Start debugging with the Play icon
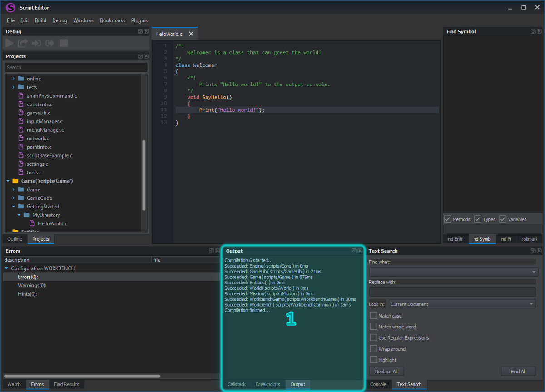545x392 pixels. (9, 43)
